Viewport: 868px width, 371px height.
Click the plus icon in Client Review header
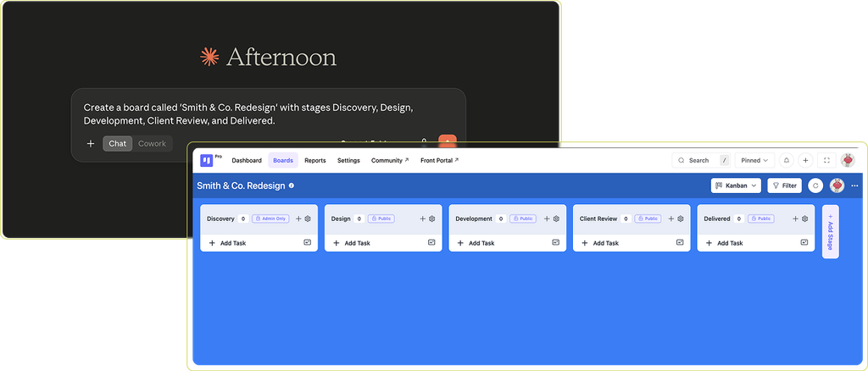click(671, 219)
